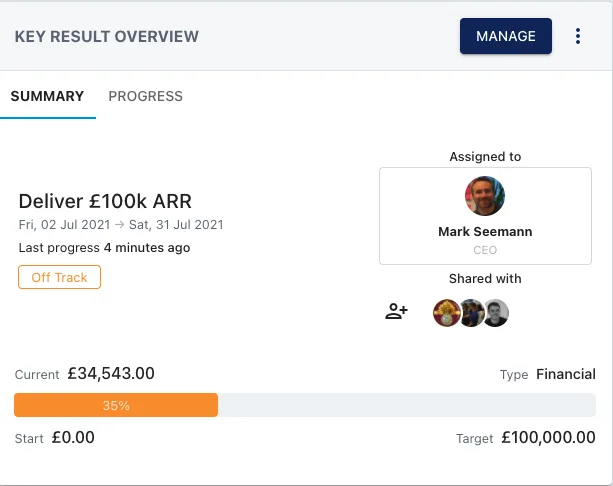Click the unfilled part of progress bar
This screenshot has height=486, width=613.
tap(407, 405)
